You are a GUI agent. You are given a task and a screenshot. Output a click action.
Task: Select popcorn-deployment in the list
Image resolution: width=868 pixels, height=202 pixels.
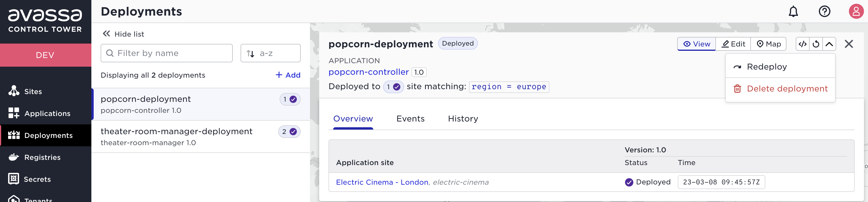pyautogui.click(x=201, y=104)
